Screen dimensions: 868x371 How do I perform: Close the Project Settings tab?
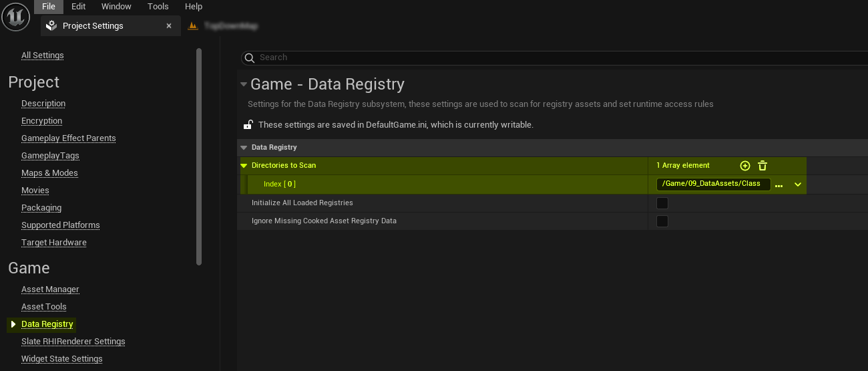pyautogui.click(x=169, y=26)
